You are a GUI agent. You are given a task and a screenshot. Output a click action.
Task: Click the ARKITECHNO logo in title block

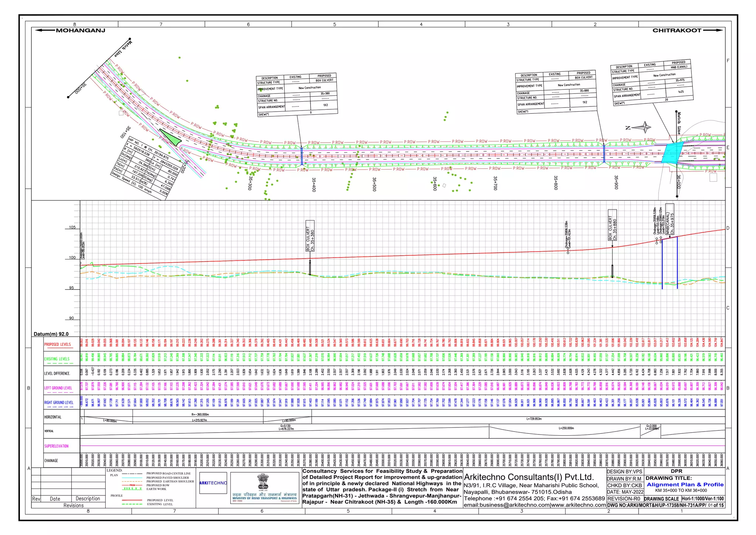(x=213, y=483)
